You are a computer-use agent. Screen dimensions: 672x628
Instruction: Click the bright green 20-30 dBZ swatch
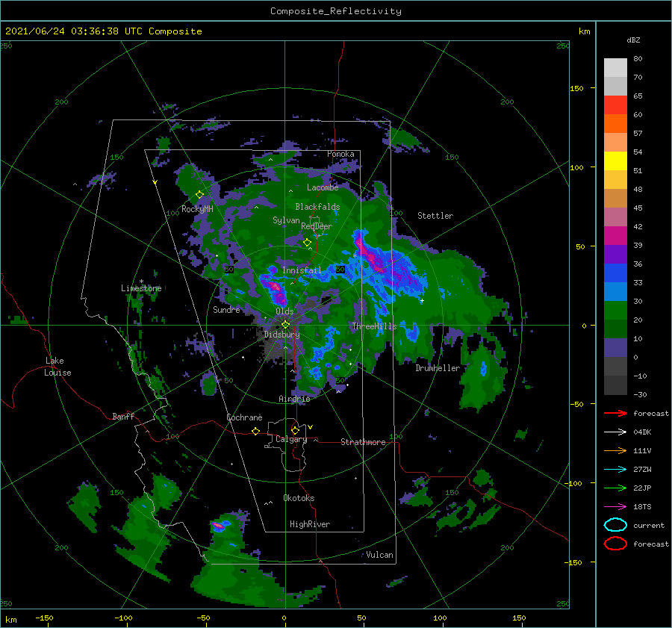point(615,311)
